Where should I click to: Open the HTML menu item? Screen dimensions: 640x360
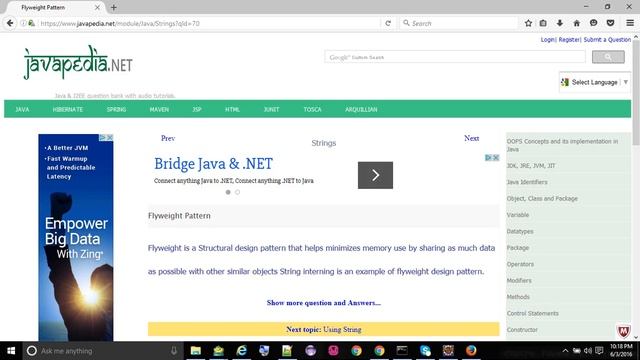click(x=232, y=109)
